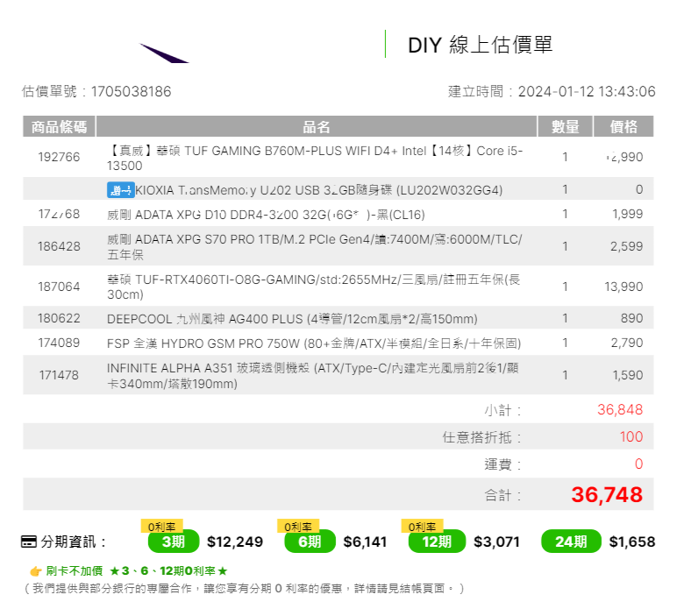This screenshot has width=677, height=616.
Task: Click the 任意搭折抵 discount value 100
Action: 631,436
